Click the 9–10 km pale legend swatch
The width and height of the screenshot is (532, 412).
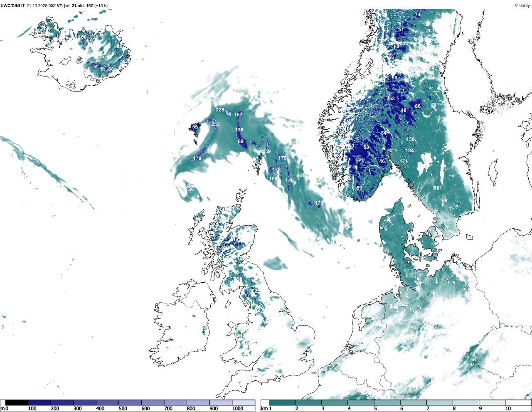click(493, 403)
